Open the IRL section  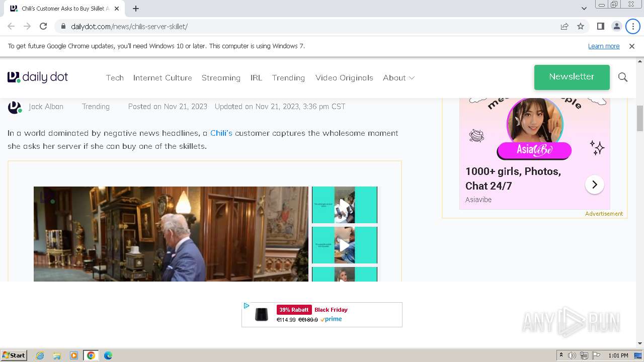(256, 78)
